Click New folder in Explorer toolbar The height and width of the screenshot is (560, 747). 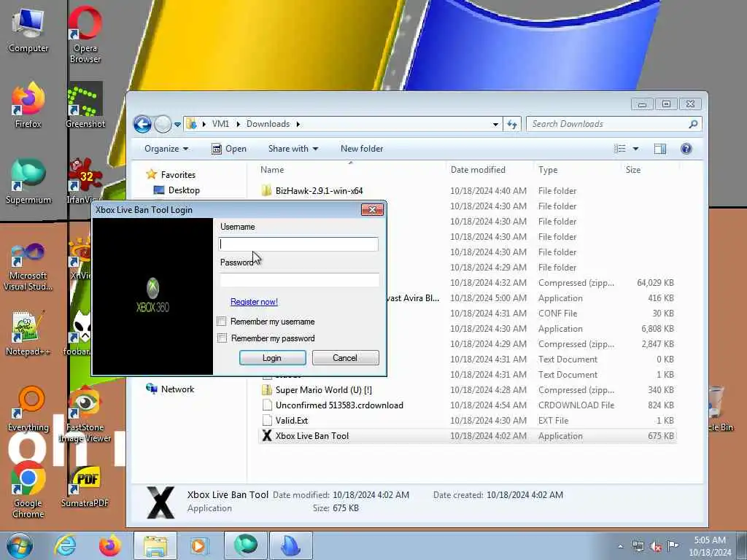(362, 149)
